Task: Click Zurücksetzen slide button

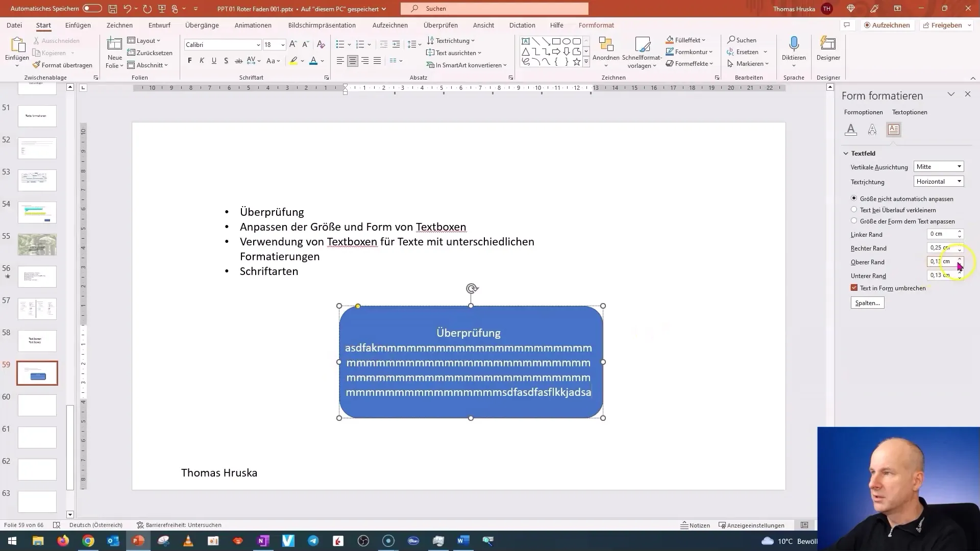Action: tap(150, 53)
